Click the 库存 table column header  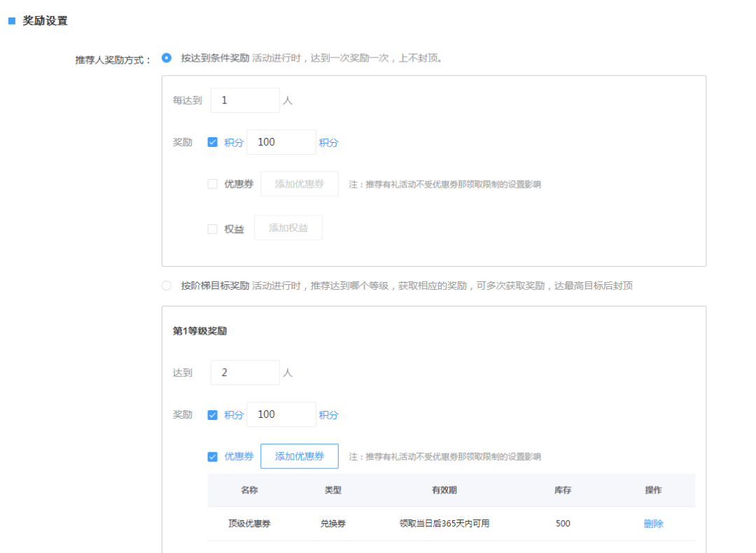(x=563, y=491)
